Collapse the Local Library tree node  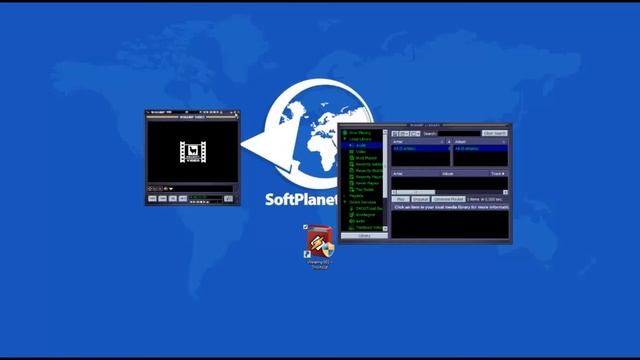pos(345,139)
